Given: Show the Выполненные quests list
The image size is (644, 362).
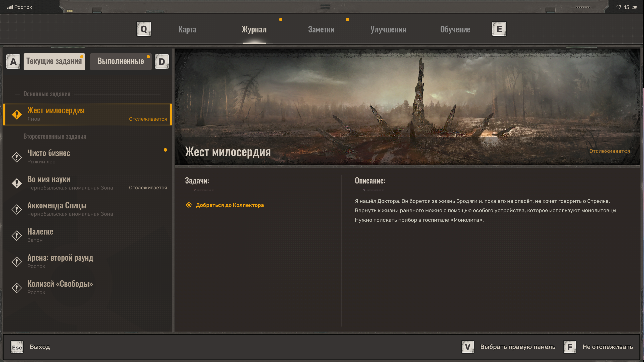Looking at the screenshot, I should click(121, 62).
